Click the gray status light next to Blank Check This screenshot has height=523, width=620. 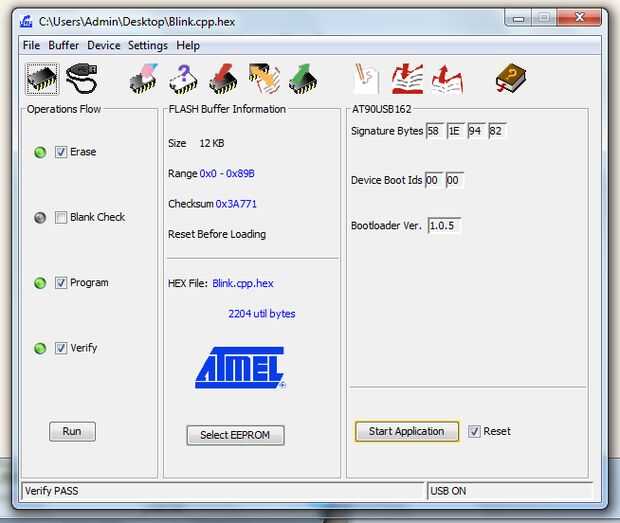tap(40, 217)
